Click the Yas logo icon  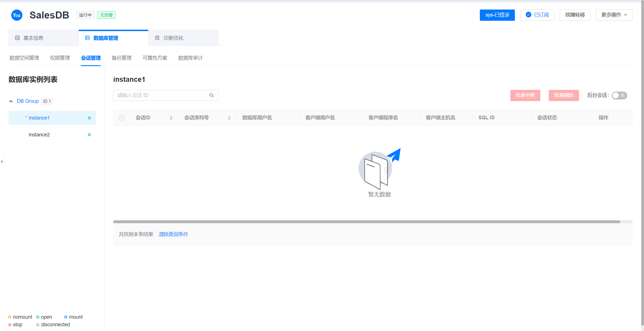tap(17, 15)
